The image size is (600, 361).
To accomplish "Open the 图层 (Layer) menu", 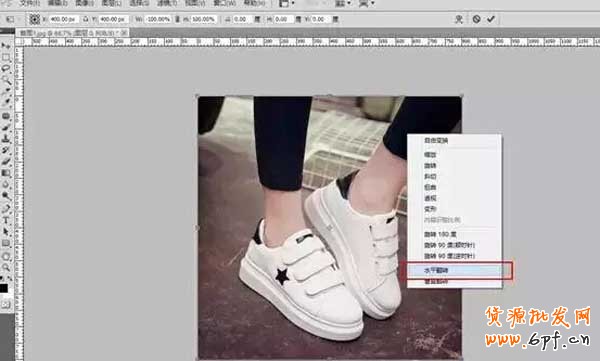I will click(112, 3).
